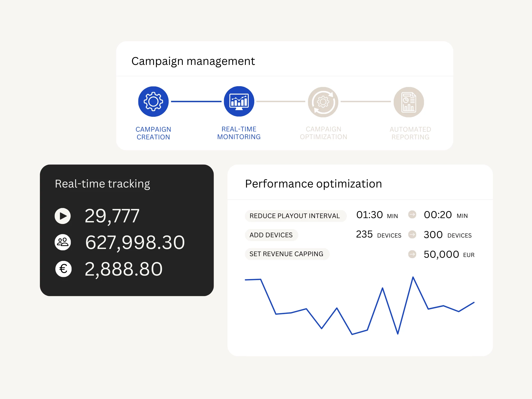Open the Campaign Optimization step icon
Image resolution: width=532 pixels, height=399 pixels.
[x=323, y=102]
